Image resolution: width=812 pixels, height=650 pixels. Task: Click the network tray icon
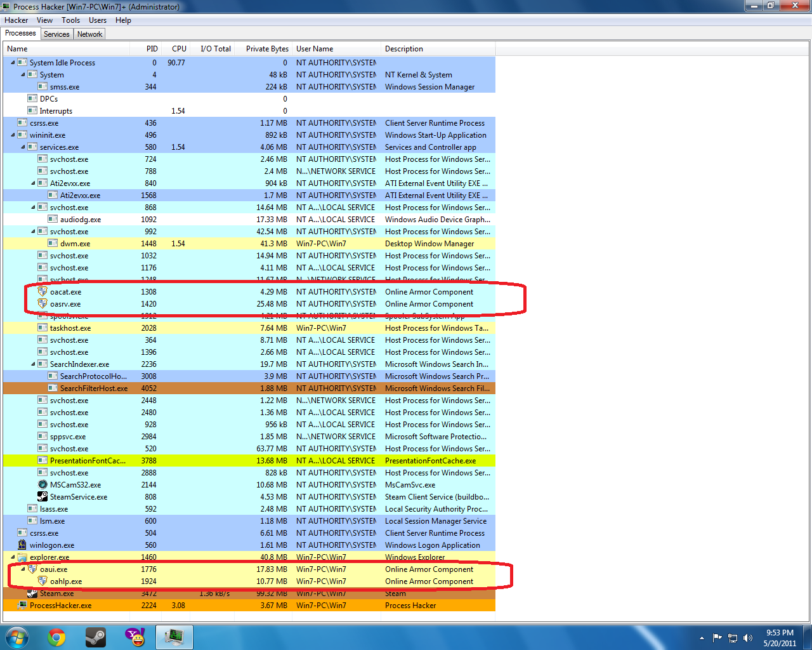pos(733,638)
